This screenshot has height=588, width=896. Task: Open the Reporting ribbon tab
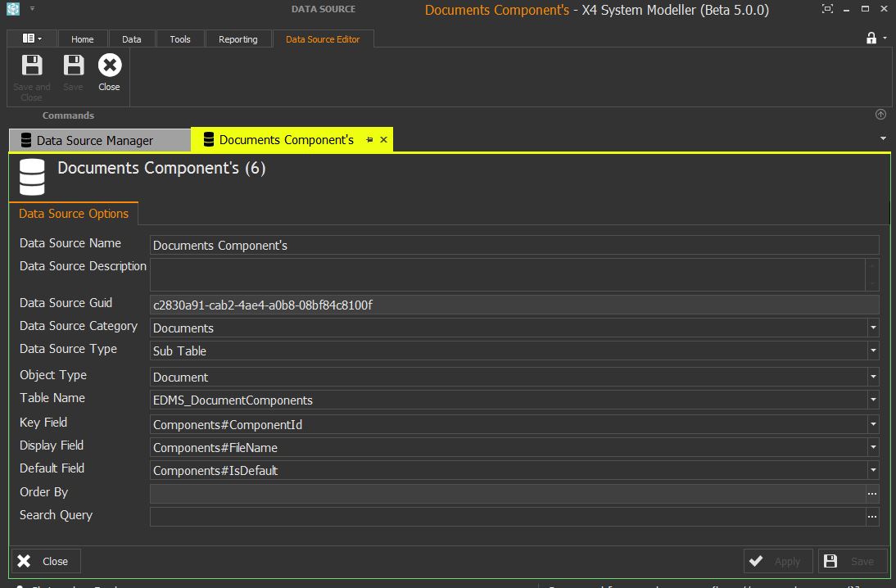pyautogui.click(x=238, y=38)
